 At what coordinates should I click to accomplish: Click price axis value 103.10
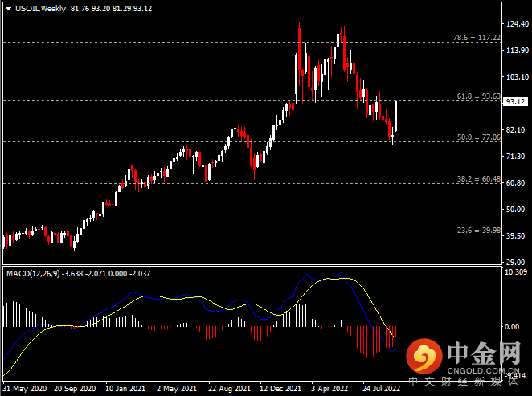coord(518,76)
